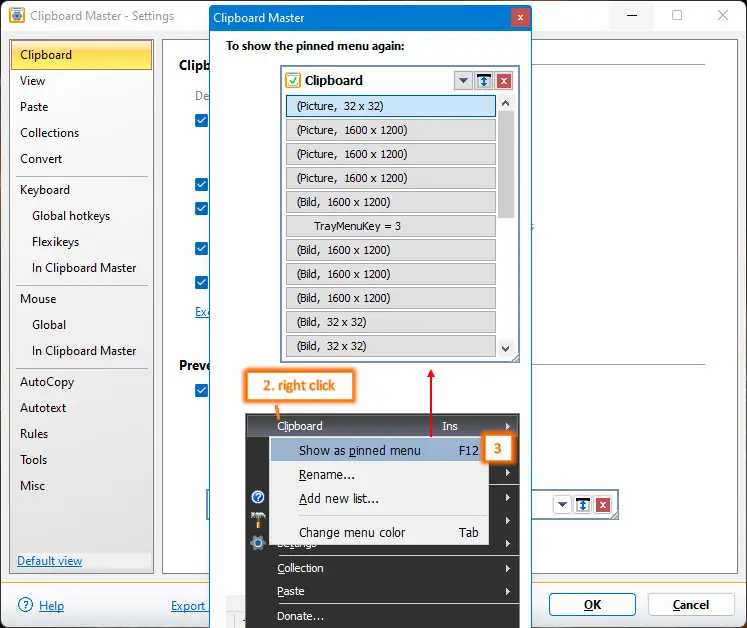
Task: Click the blue help question icon in dark menu
Action: point(258,497)
